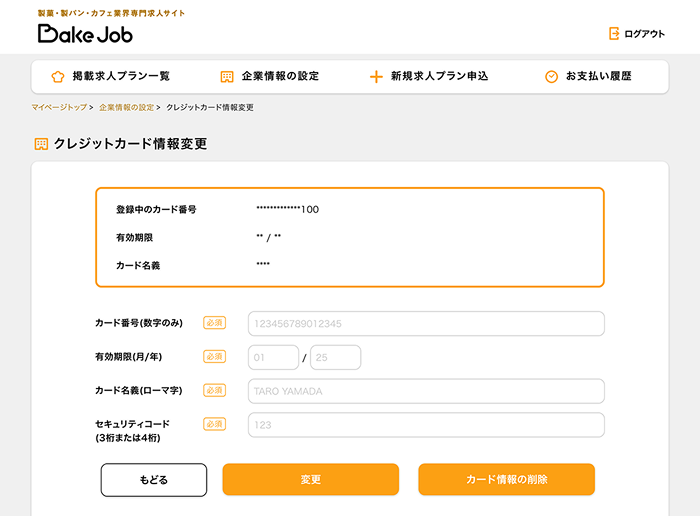Click the chef hat icon in navigation
The image size is (700, 516).
pos(57,77)
